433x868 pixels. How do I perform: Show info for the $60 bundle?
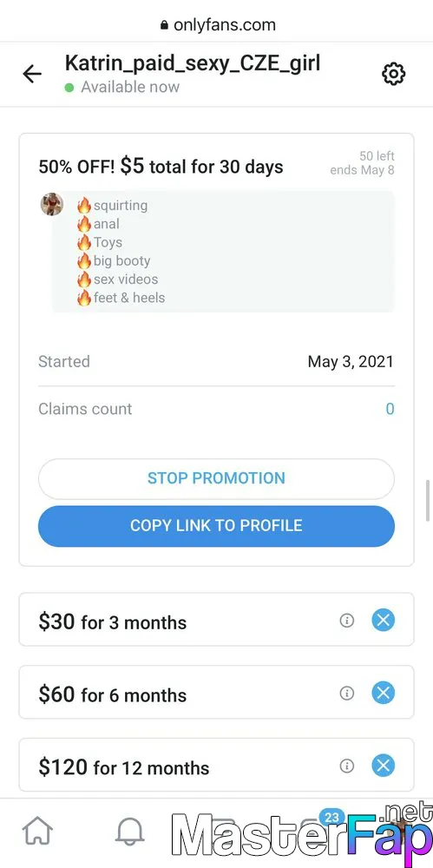346,693
